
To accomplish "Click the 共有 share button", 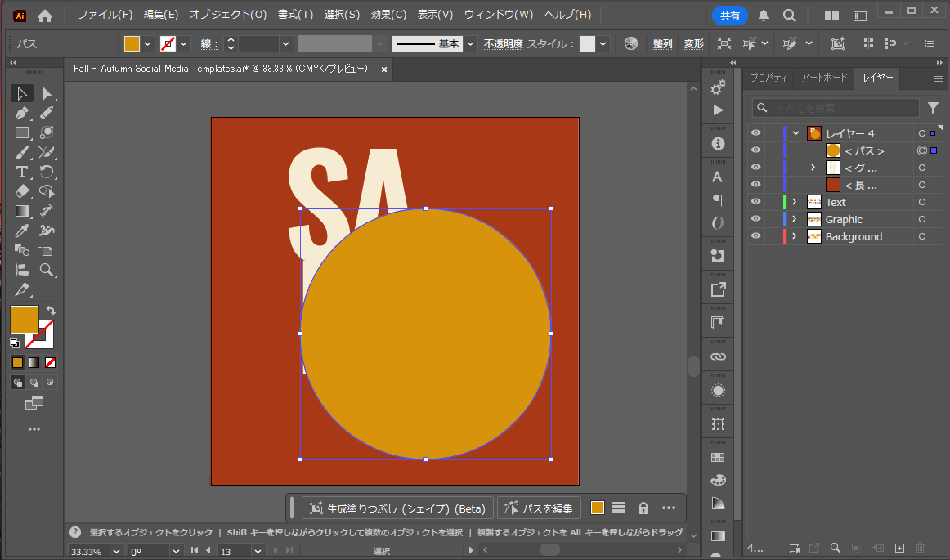I will click(729, 16).
